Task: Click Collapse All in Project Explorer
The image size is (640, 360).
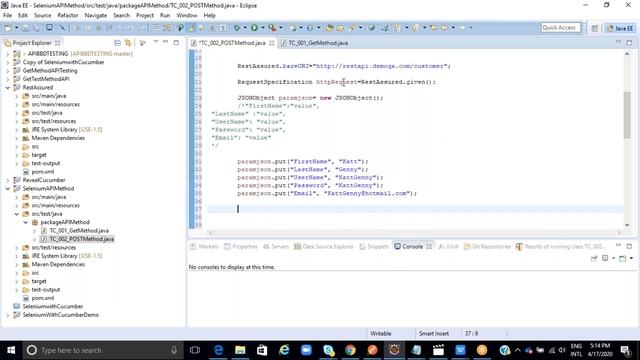Action: [x=118, y=43]
